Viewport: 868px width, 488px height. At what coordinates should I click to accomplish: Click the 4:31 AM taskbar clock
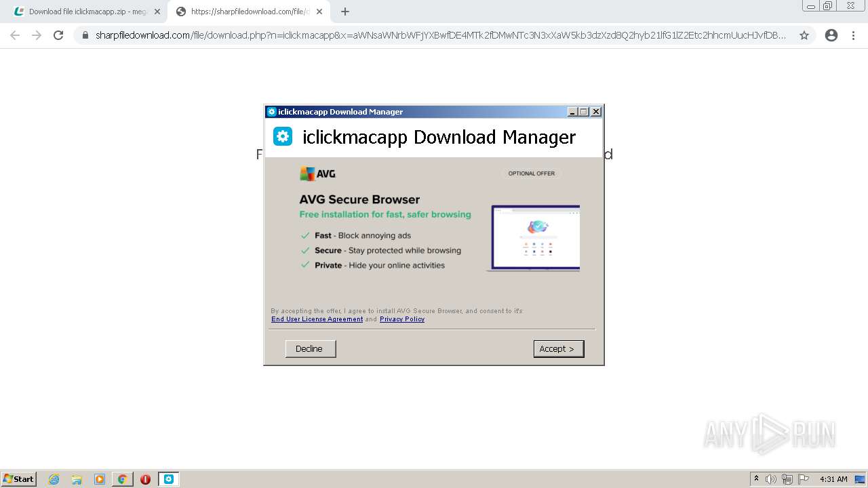833,479
